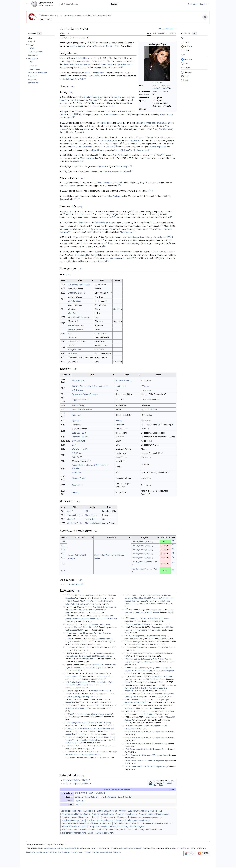Collapse the Career section in contents
The image size is (236, 868).
coord(27,45)
